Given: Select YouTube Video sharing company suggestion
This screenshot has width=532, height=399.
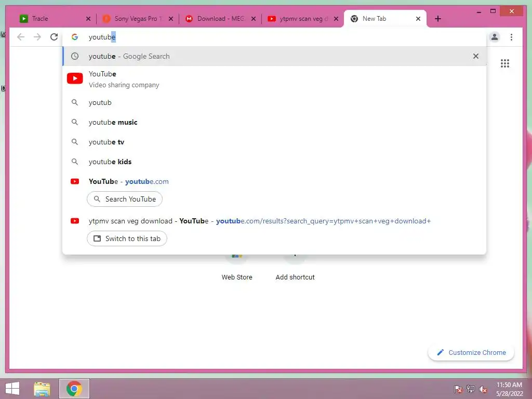Looking at the screenshot, I should (x=274, y=79).
